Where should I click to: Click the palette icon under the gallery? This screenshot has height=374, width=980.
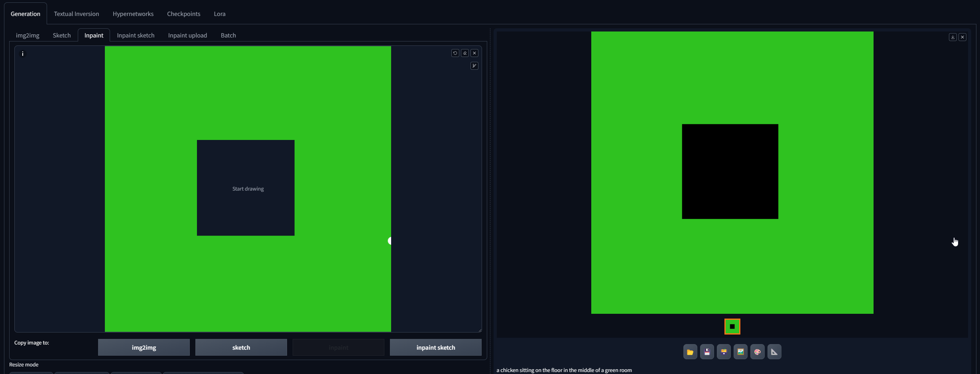758,352
